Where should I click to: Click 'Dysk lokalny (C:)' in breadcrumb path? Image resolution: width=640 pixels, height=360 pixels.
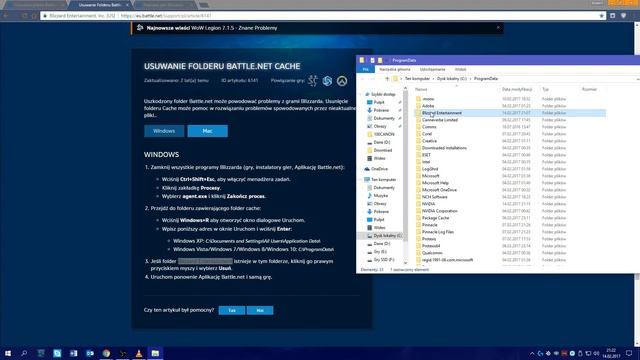tap(451, 79)
